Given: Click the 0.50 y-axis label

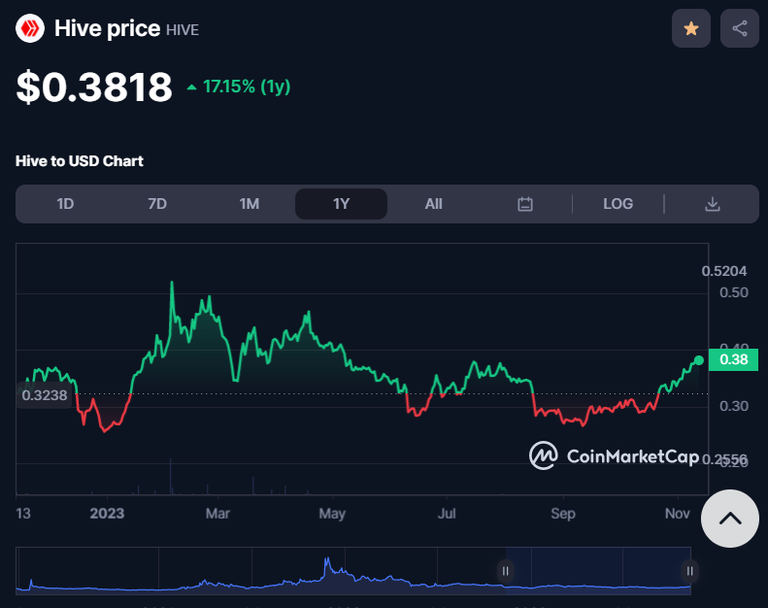Looking at the screenshot, I should click(x=734, y=292).
